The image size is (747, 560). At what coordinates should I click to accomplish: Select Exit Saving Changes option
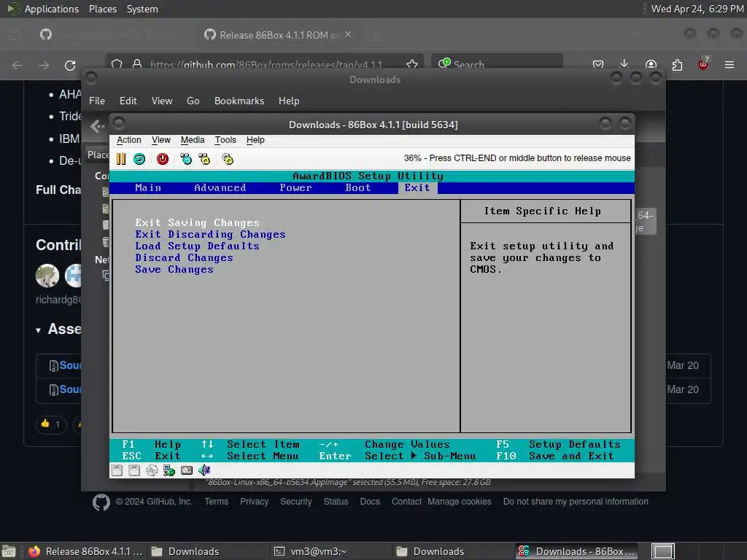point(197,223)
